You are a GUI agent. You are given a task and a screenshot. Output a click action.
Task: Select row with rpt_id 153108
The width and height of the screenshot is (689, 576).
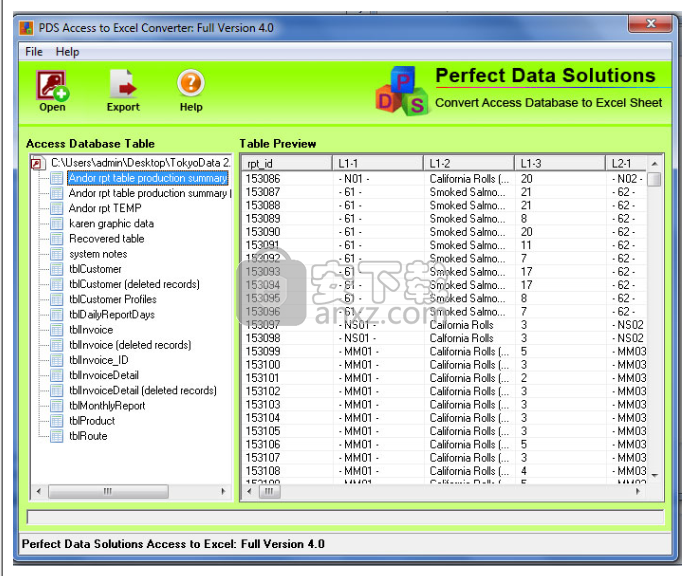444,471
